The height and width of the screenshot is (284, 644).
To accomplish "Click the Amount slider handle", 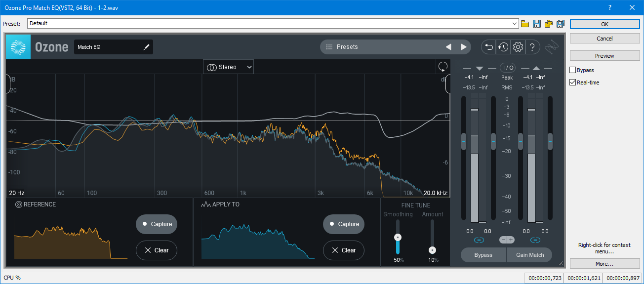I will pos(433,250).
